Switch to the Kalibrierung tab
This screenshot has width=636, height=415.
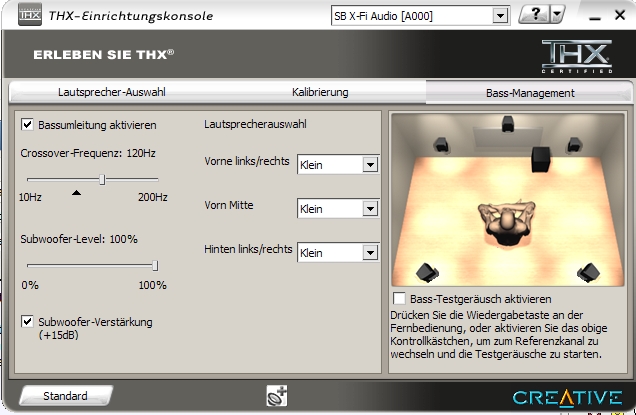pos(320,92)
